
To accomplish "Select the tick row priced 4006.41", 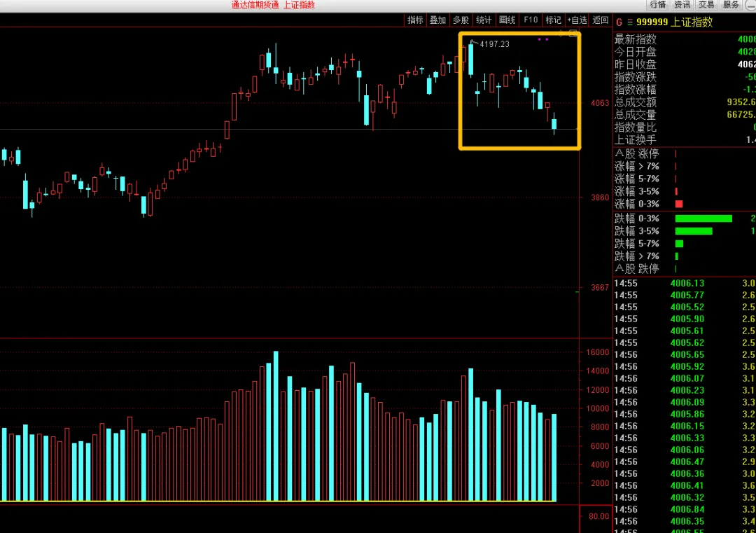I will 685,486.
